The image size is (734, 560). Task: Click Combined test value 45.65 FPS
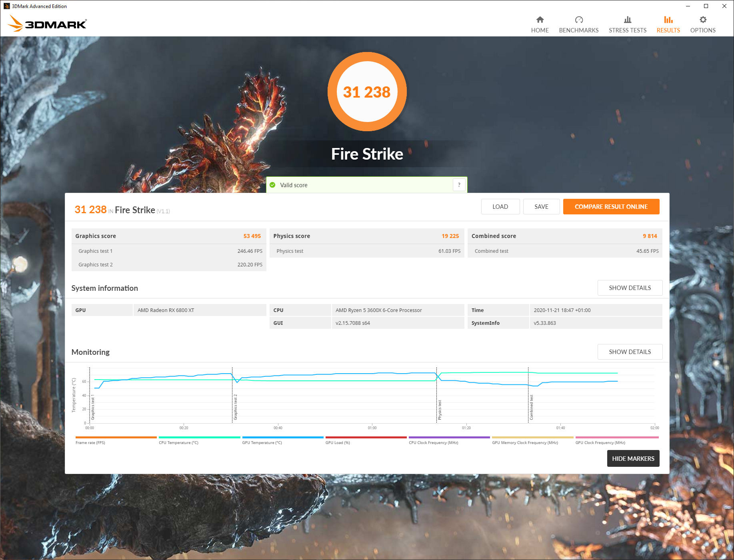point(648,251)
